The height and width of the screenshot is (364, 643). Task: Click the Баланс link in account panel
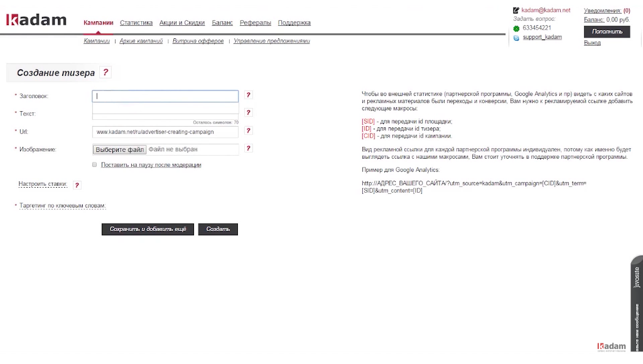[x=594, y=19]
